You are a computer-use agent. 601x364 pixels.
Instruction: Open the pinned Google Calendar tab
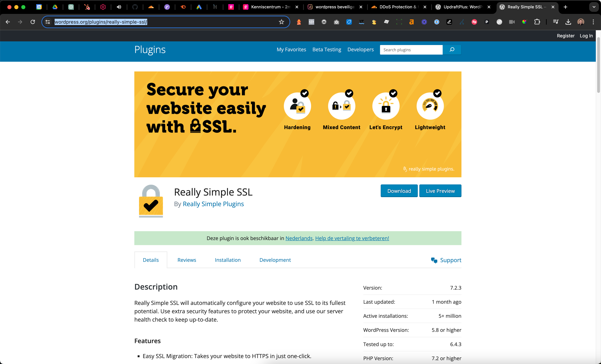pyautogui.click(x=39, y=7)
